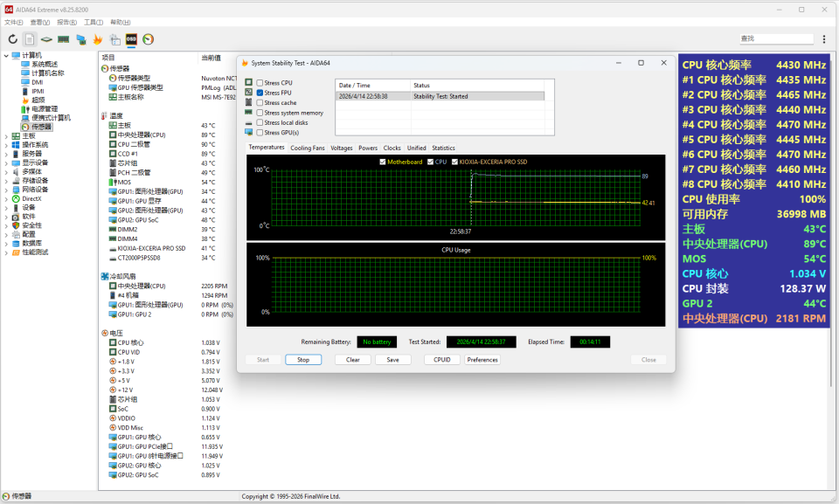Click the Stress GPU(s) monitor icon
Viewport: 839px width, 504px height.
pos(249,132)
